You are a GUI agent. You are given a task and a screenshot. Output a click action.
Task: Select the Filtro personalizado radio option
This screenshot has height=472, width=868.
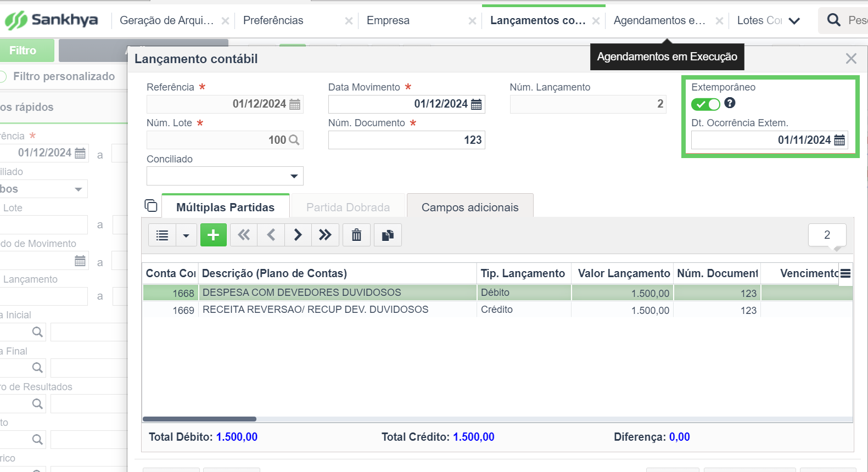pos(3,77)
